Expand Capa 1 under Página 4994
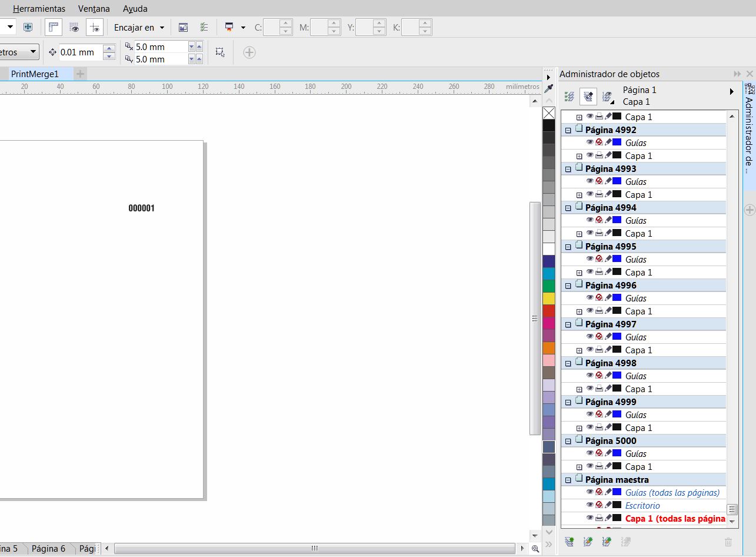The width and height of the screenshot is (756, 557). click(x=580, y=234)
